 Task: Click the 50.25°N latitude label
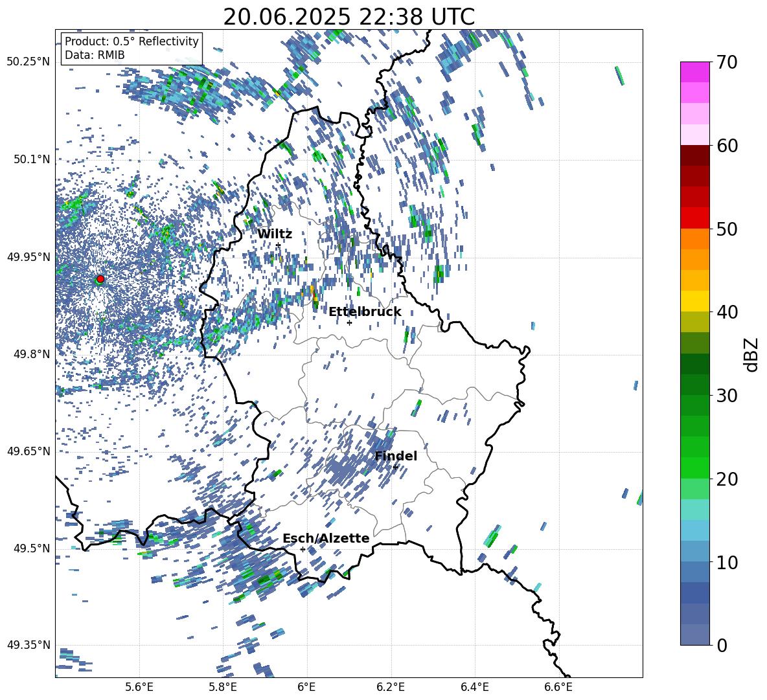coord(29,62)
